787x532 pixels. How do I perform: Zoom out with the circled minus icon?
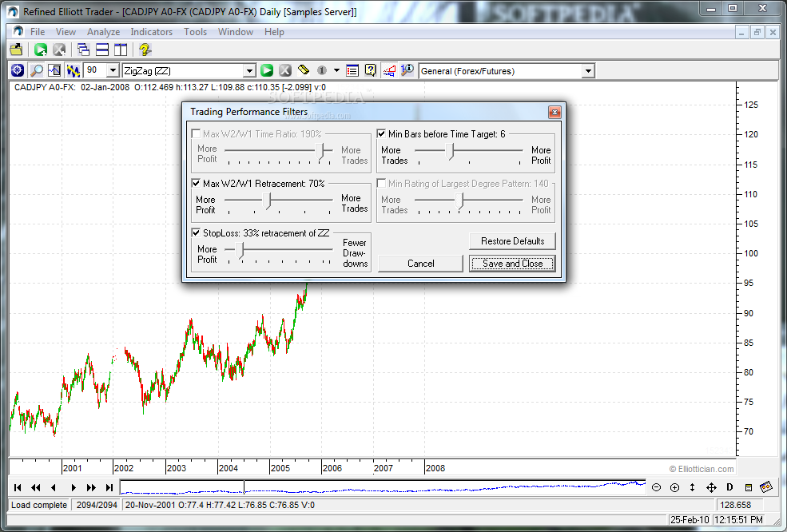[x=656, y=487]
